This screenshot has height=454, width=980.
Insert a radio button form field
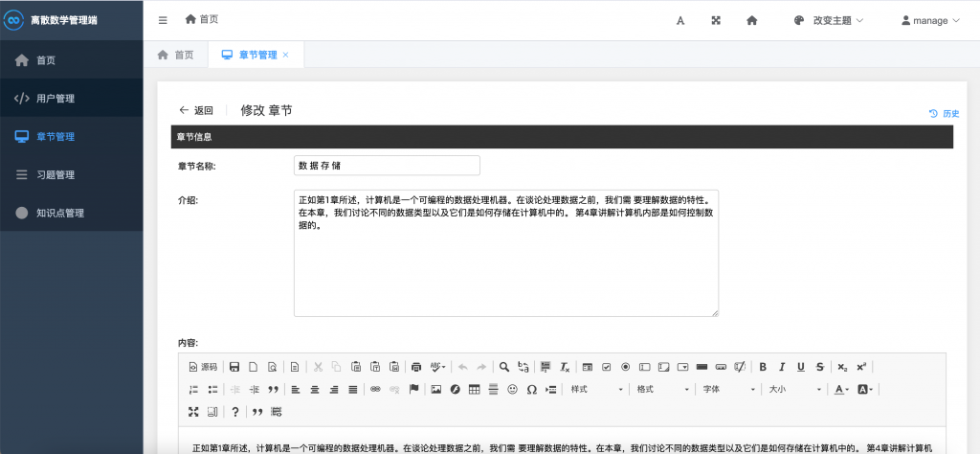(x=625, y=367)
